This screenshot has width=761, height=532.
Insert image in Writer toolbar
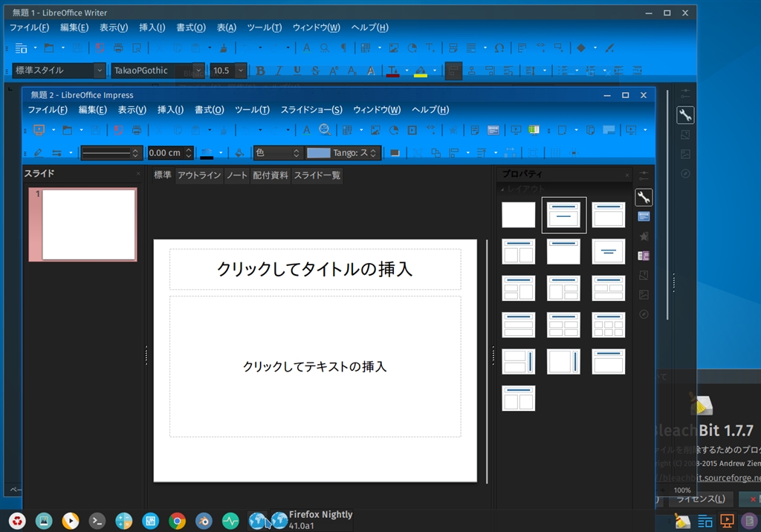pyautogui.click(x=394, y=48)
